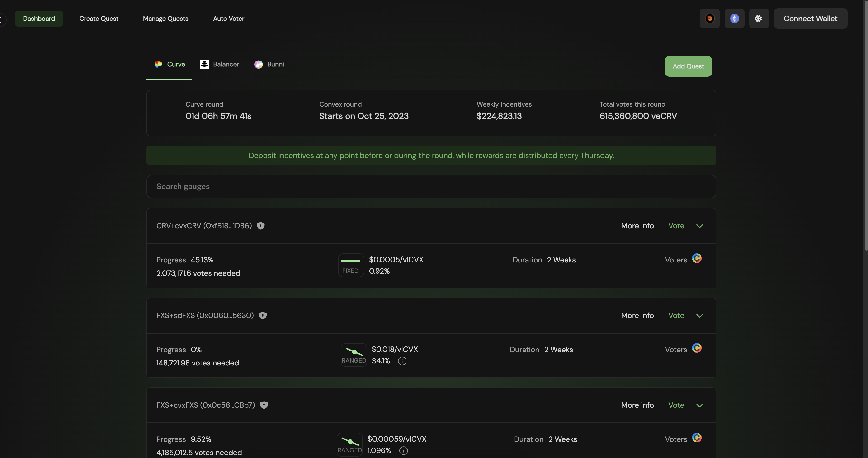Screen dimensions: 868x458
Task: Click the $0.00059/vlCVX reward value
Action: click(x=397, y=439)
